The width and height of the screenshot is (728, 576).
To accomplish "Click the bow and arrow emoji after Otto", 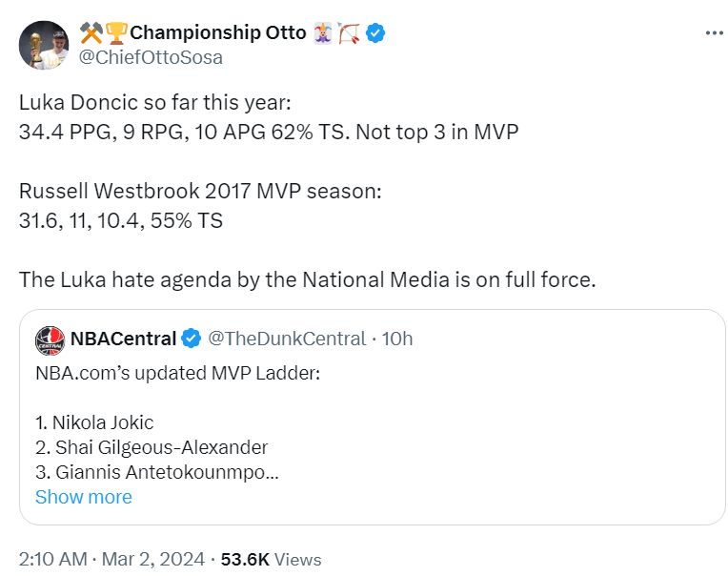I will coord(347,33).
